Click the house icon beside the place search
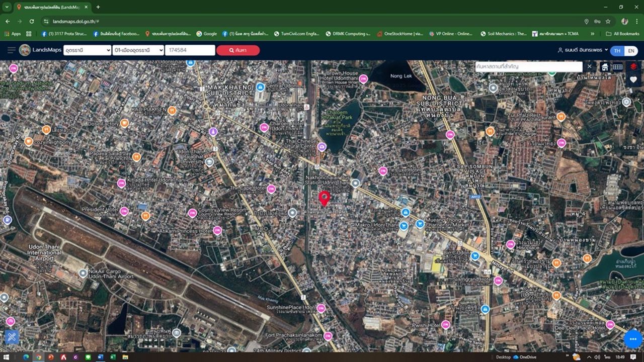The image size is (644, 362). (x=605, y=67)
